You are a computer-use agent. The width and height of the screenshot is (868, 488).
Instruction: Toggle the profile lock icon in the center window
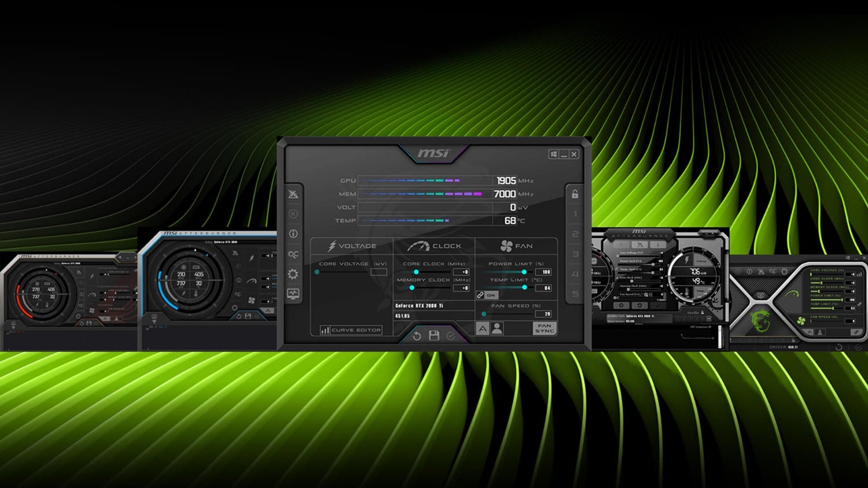point(575,194)
